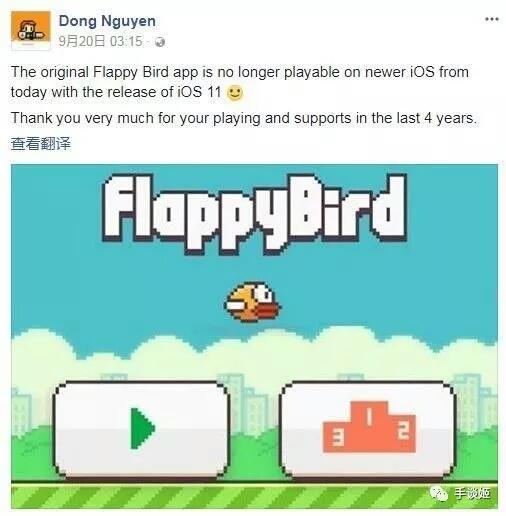
Task: Click 查看翻译 to see translation
Action: pos(41,144)
